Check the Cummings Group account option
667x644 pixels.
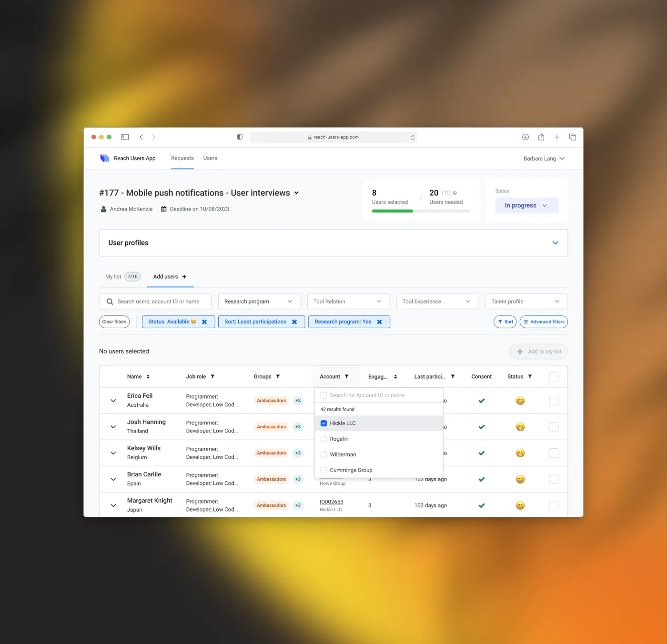tap(324, 471)
